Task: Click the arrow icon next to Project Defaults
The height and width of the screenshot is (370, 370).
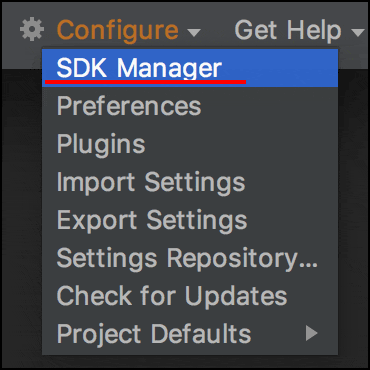Action: 312,333
